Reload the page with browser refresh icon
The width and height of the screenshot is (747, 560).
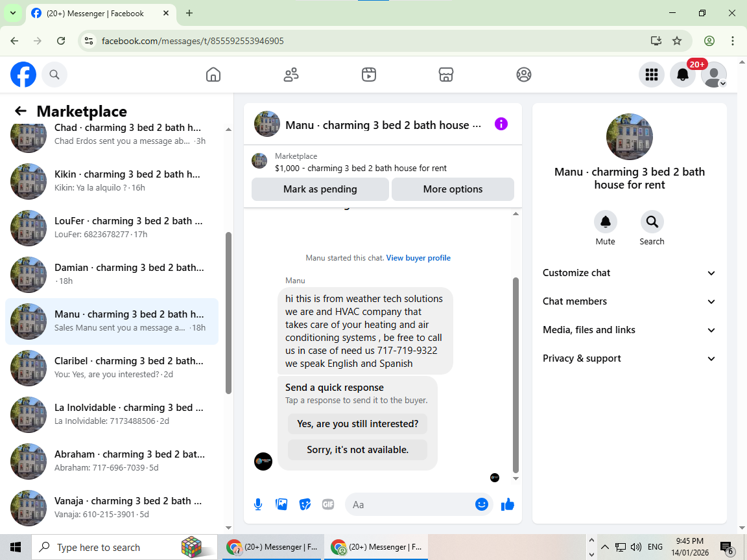click(x=61, y=41)
